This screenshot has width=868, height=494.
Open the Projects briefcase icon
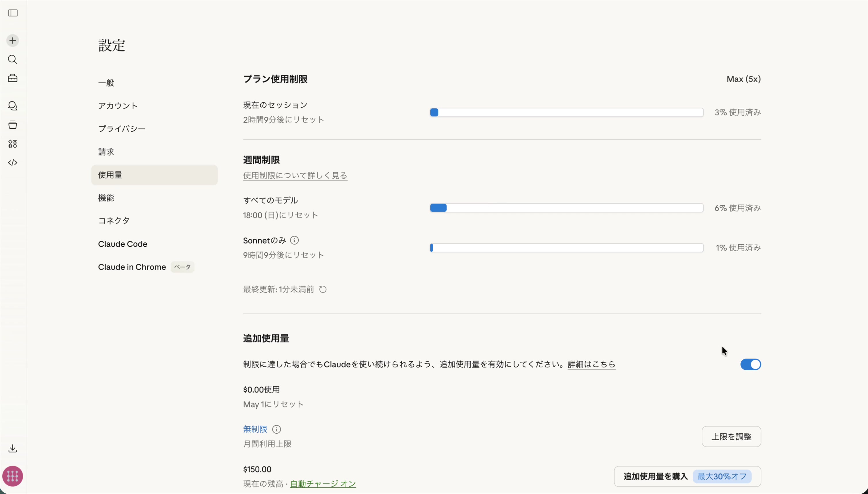[x=13, y=78]
